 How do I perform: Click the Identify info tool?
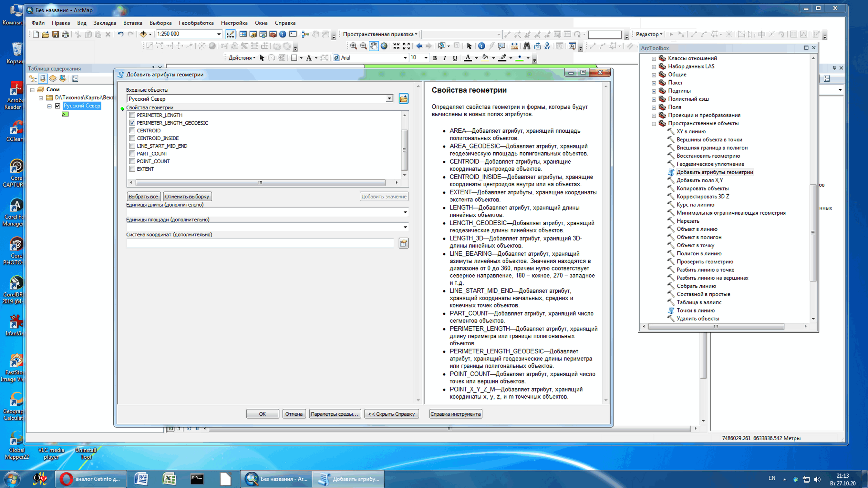[481, 46]
